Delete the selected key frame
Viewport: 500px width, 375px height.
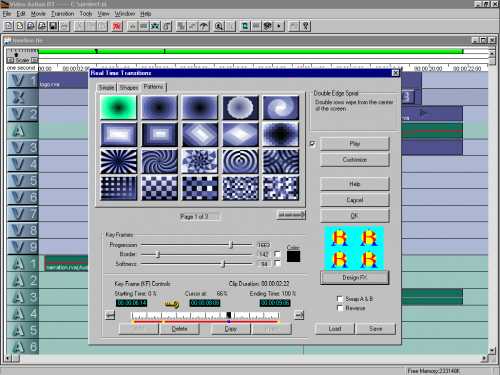pyautogui.click(x=179, y=329)
